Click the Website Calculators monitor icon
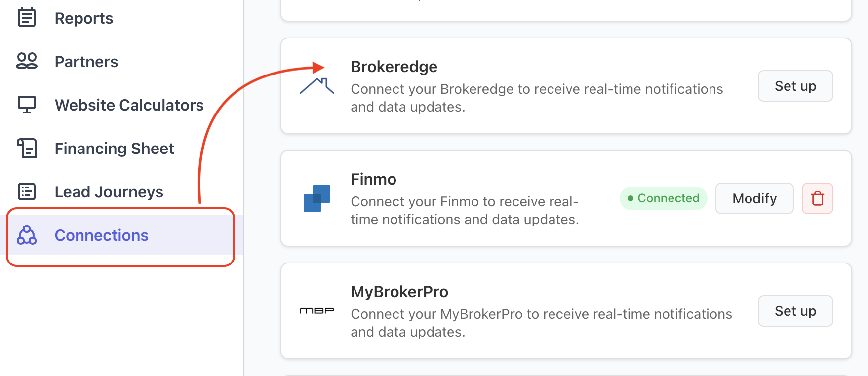Viewport: 868px width, 376px height. tap(27, 105)
